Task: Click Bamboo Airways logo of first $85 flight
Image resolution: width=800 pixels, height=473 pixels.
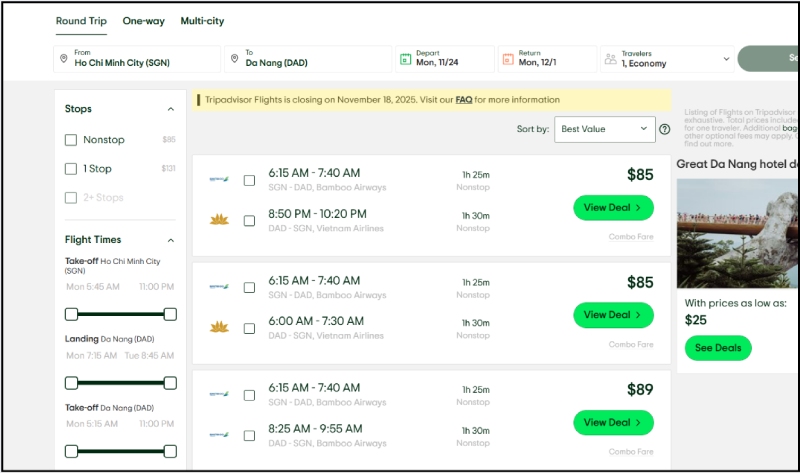Action: tap(219, 179)
